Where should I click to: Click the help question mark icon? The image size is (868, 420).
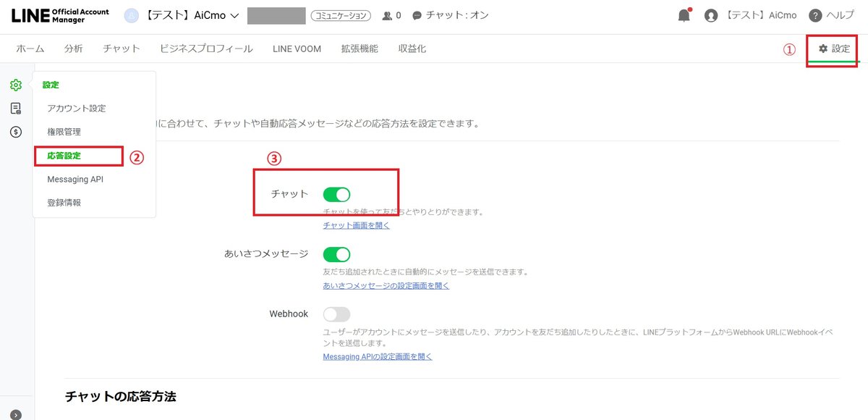point(815,15)
